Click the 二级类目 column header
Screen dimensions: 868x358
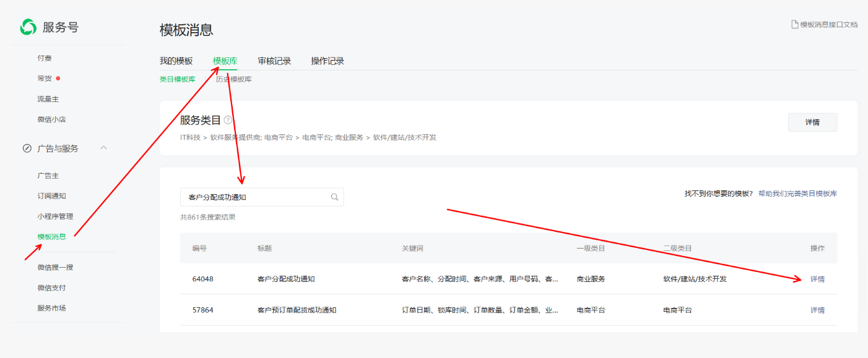click(677, 248)
